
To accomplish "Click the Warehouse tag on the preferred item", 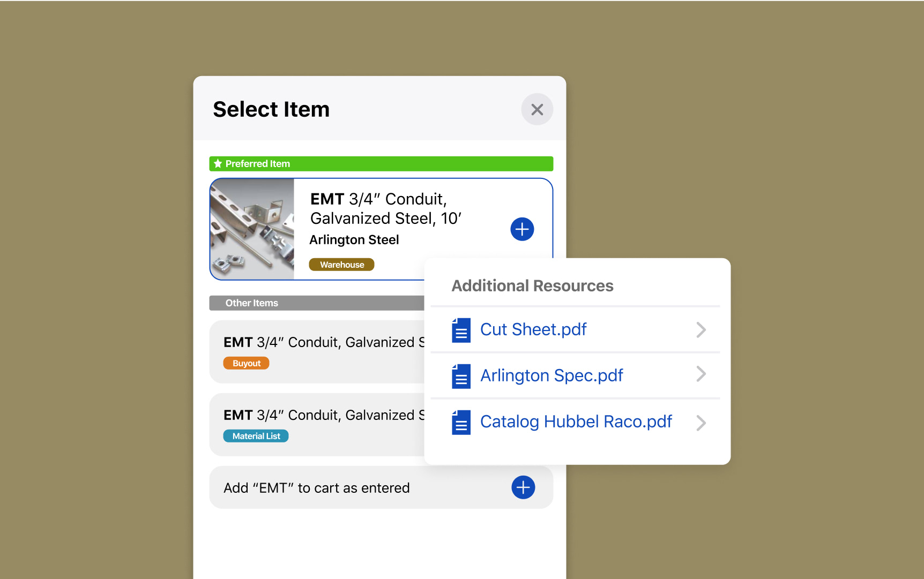I will point(341,264).
